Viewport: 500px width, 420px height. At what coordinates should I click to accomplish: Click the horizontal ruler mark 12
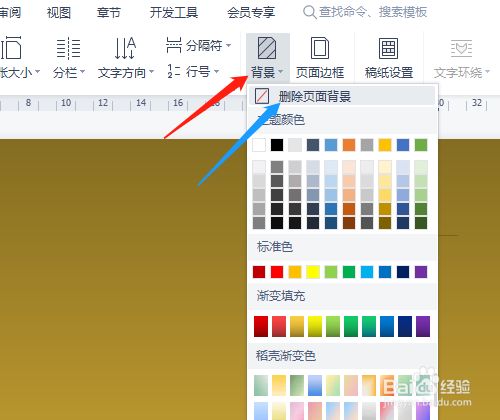103,103
